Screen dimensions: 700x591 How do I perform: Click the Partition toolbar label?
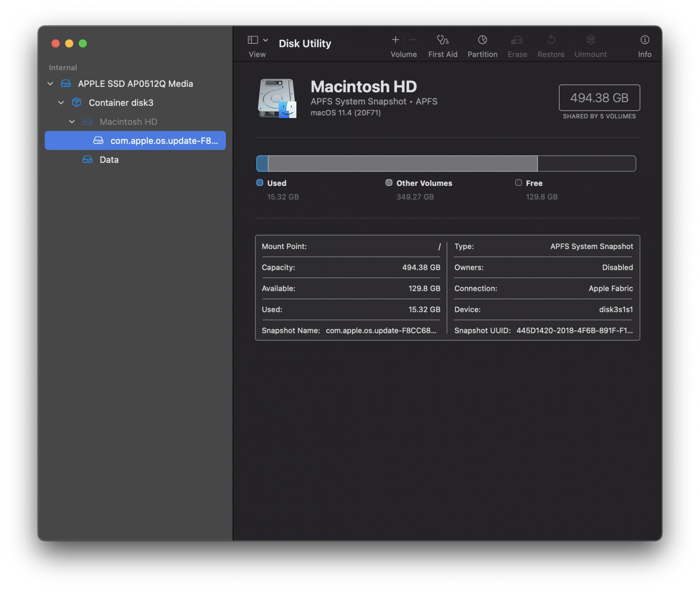pyautogui.click(x=482, y=54)
